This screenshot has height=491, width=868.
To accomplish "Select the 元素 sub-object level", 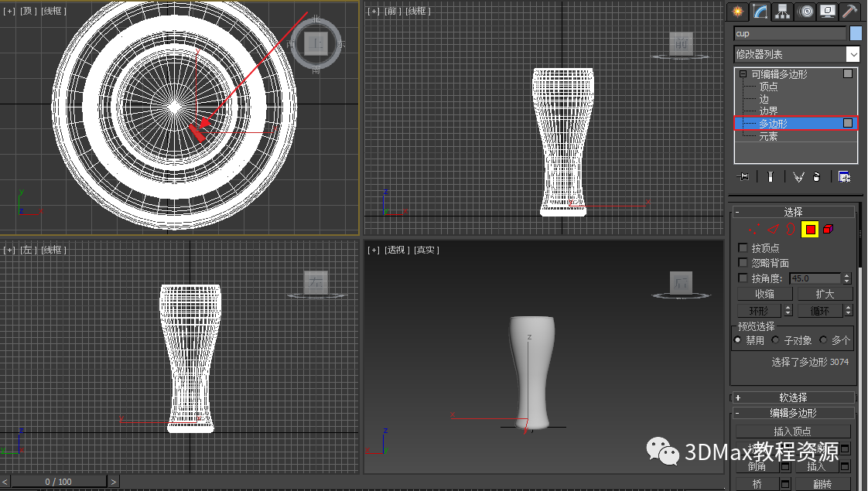I will [x=768, y=136].
